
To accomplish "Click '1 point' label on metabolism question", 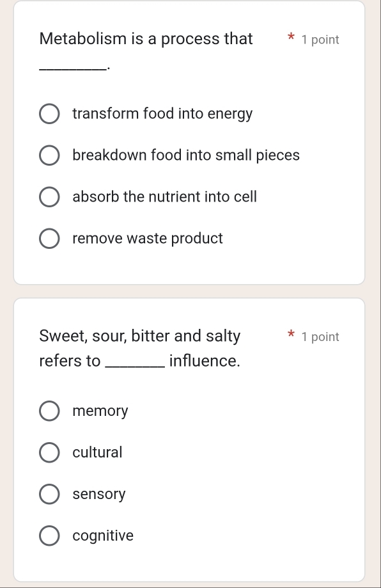I will [x=319, y=40].
